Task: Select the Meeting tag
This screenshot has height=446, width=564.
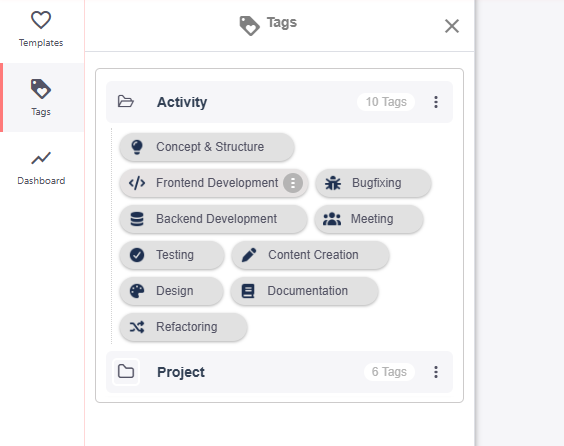Action: point(369,219)
